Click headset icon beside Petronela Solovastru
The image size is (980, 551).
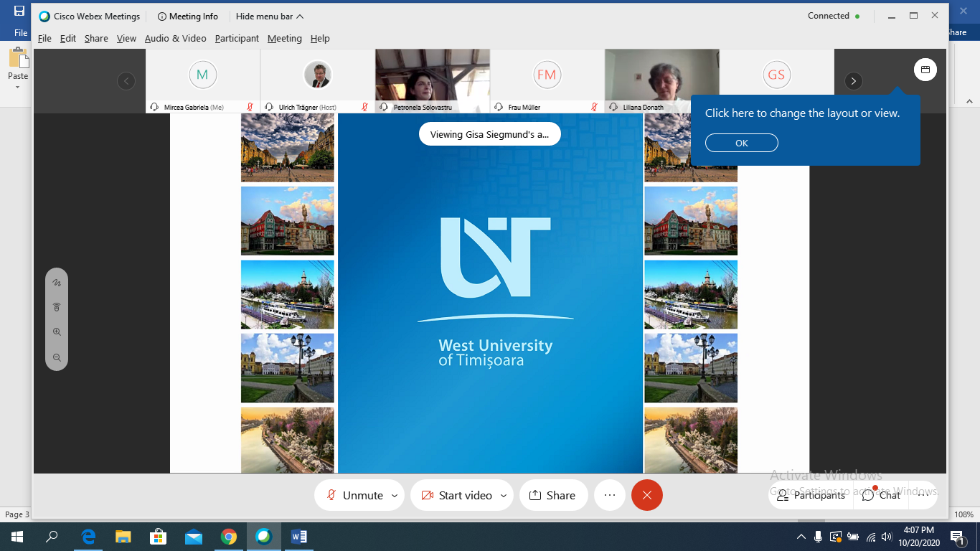(384, 107)
